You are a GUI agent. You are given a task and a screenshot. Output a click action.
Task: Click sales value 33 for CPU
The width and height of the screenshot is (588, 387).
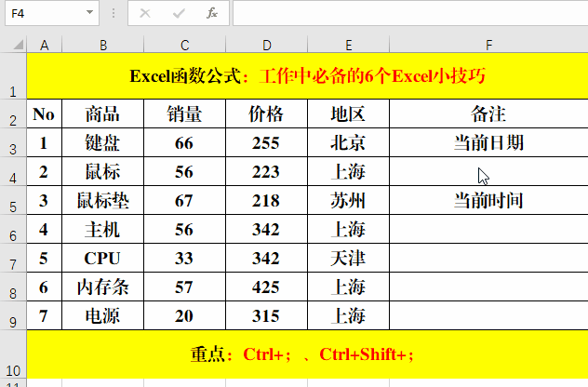coord(184,258)
